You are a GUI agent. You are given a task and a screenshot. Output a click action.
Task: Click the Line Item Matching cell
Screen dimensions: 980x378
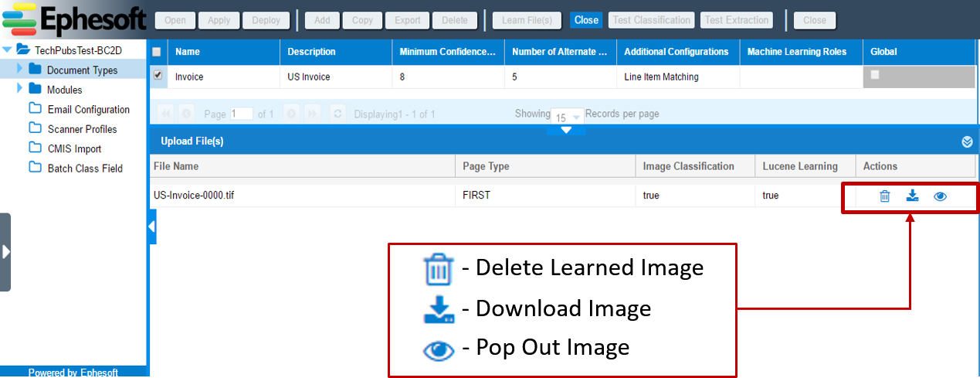(661, 77)
